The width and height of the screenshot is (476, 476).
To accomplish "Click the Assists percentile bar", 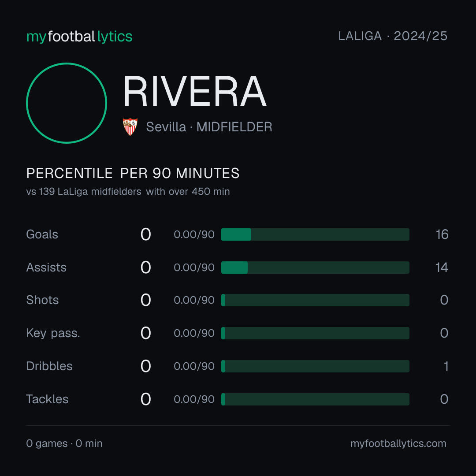I will pos(315,268).
